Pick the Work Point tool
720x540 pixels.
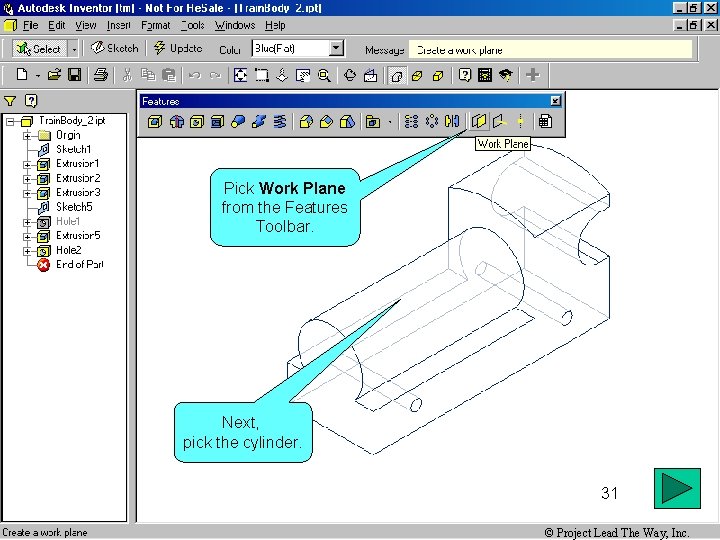pyautogui.click(x=520, y=122)
